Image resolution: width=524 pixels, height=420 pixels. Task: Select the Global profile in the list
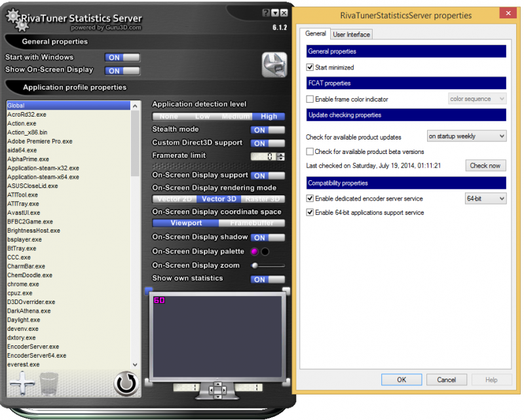tap(69, 105)
